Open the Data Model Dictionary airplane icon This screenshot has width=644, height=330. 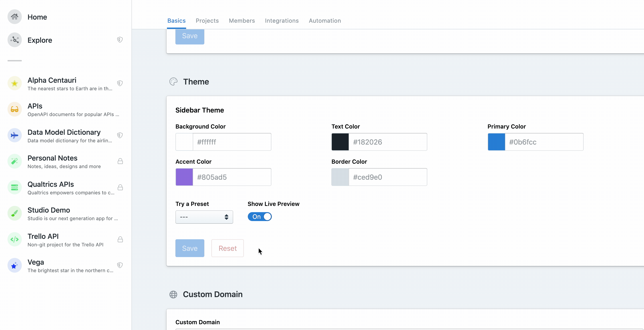point(14,135)
